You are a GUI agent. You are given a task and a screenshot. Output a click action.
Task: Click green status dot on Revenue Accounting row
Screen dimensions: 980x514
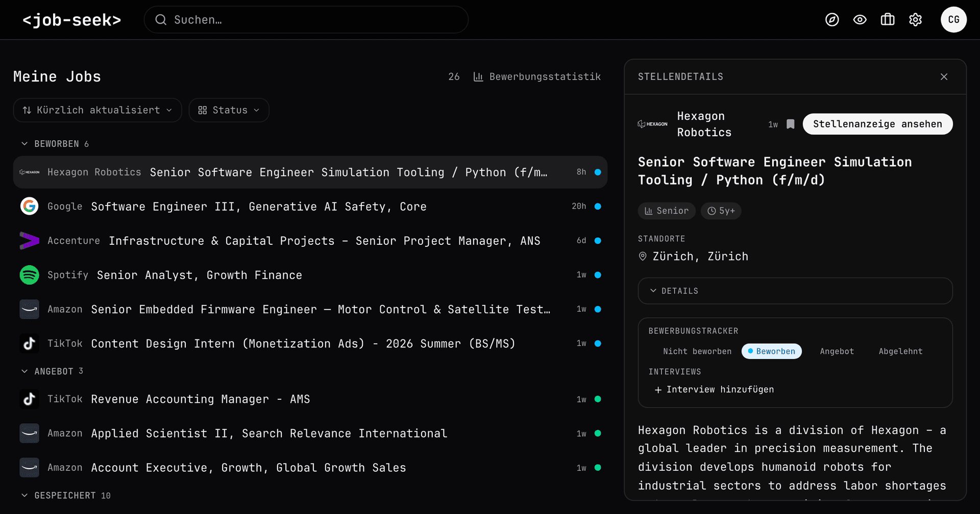tap(598, 399)
